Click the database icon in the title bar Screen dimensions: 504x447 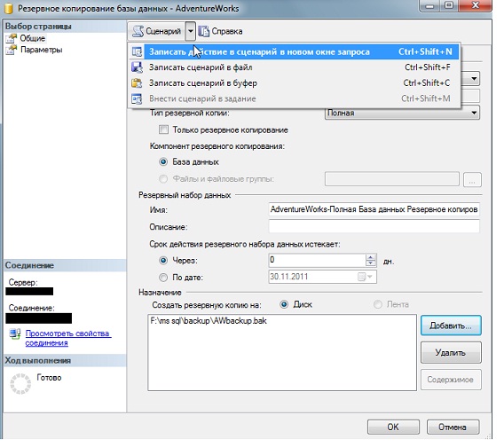point(9,8)
